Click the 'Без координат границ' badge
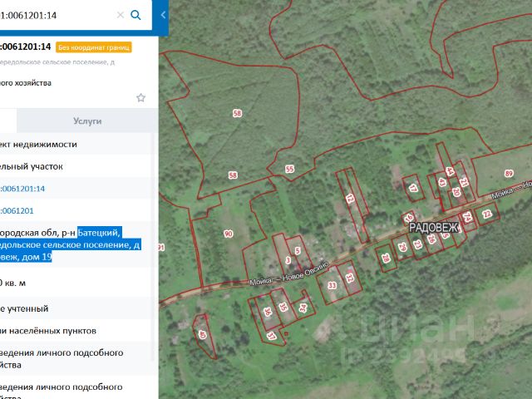532x399 pixels. click(x=94, y=47)
